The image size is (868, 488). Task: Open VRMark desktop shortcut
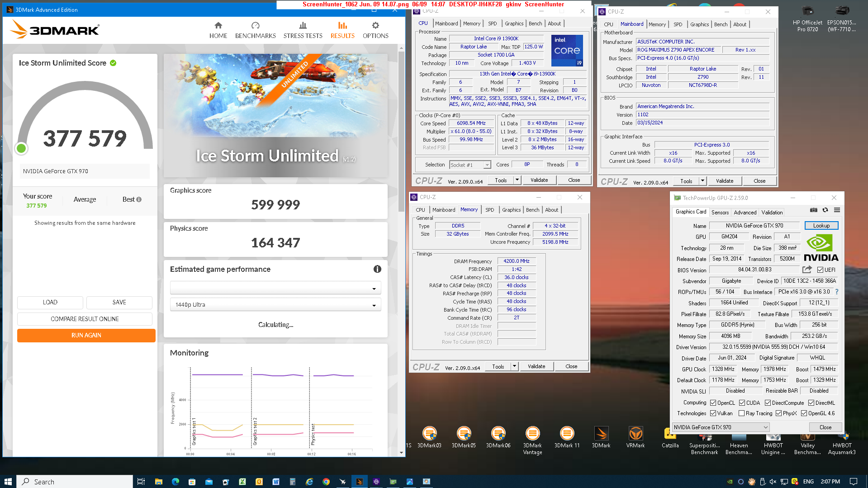[x=636, y=437]
